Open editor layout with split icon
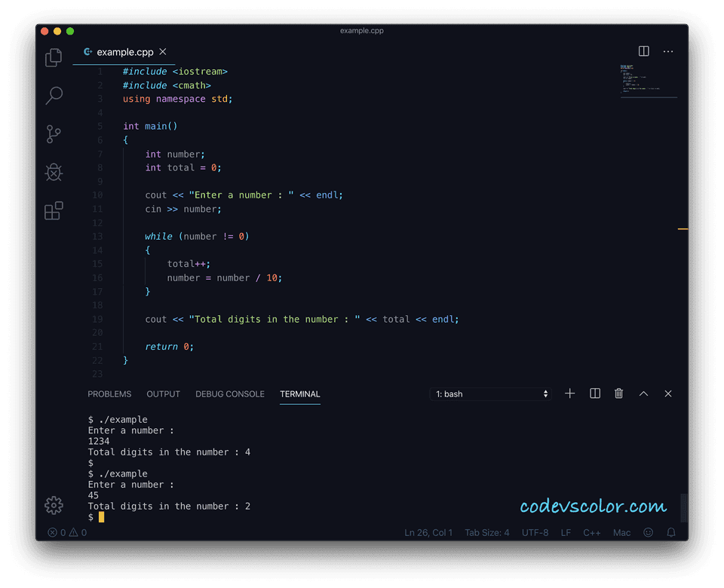 click(643, 51)
